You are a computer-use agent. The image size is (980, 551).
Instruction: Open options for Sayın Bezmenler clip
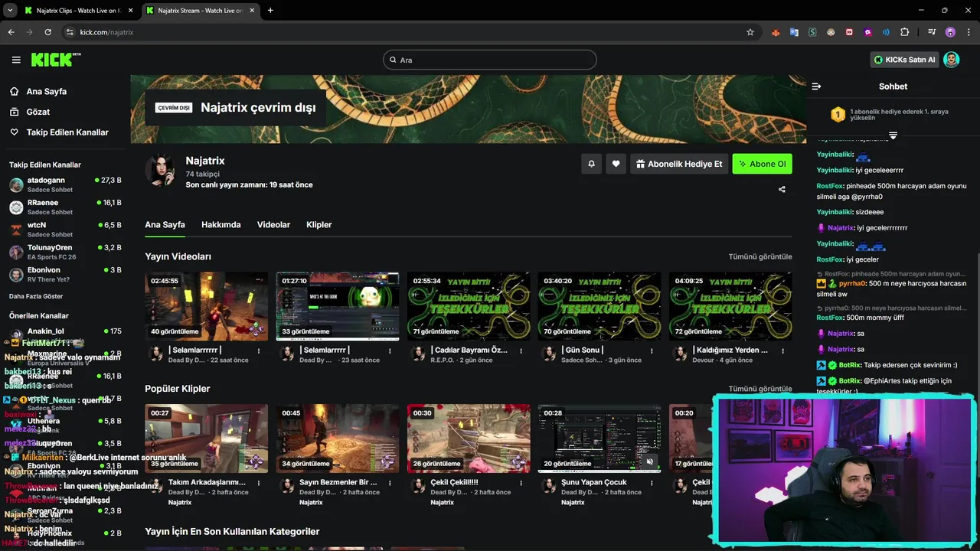click(x=390, y=483)
